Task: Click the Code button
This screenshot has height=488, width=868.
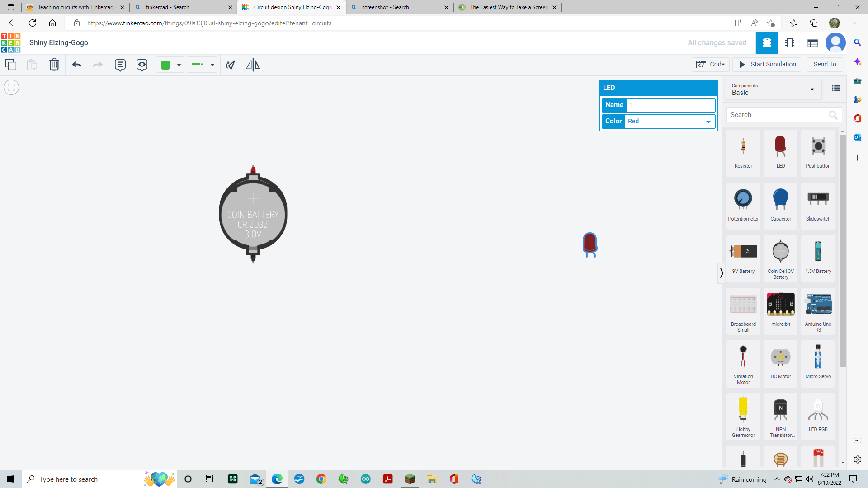Action: pos(711,64)
